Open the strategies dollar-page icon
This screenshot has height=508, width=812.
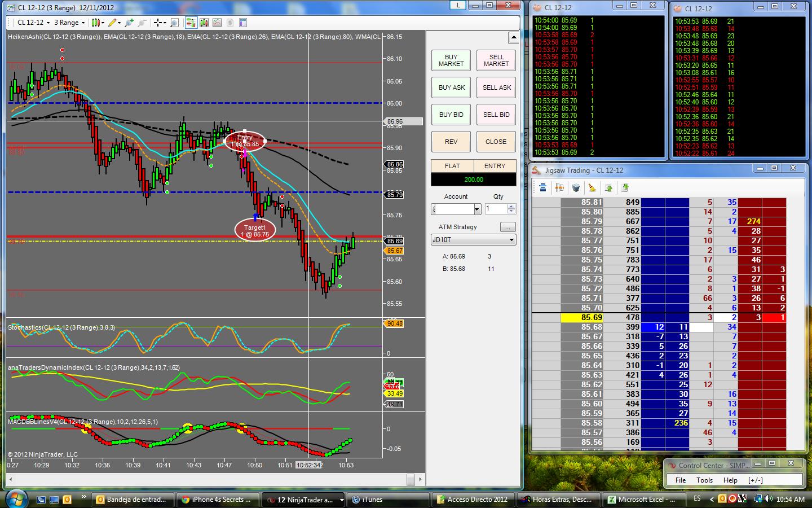point(230,23)
